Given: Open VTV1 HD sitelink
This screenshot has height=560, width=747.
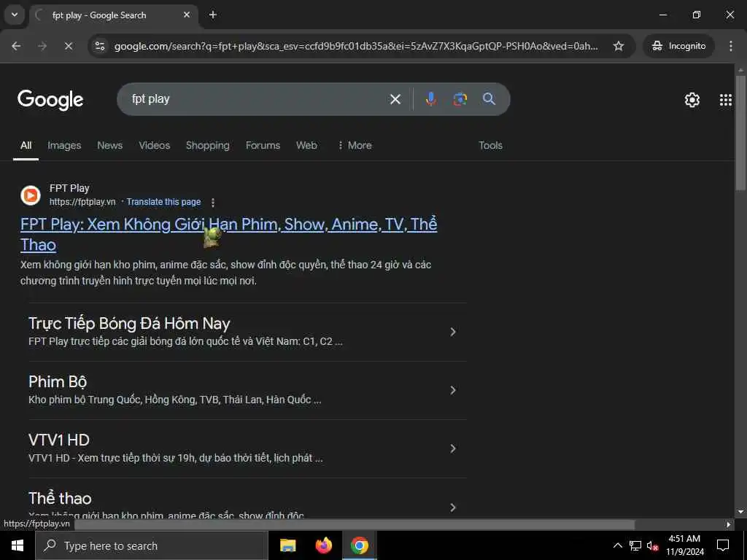Looking at the screenshot, I should point(59,440).
